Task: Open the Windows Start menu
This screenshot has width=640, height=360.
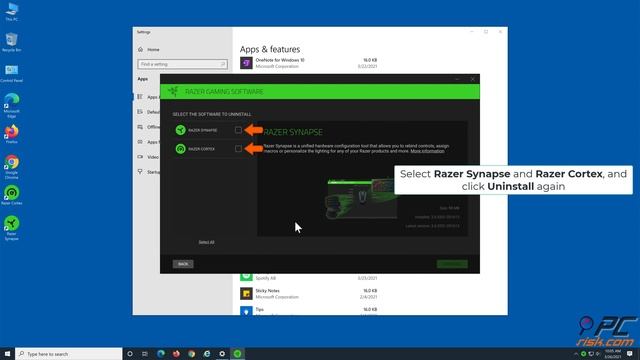Action: pos(7,354)
